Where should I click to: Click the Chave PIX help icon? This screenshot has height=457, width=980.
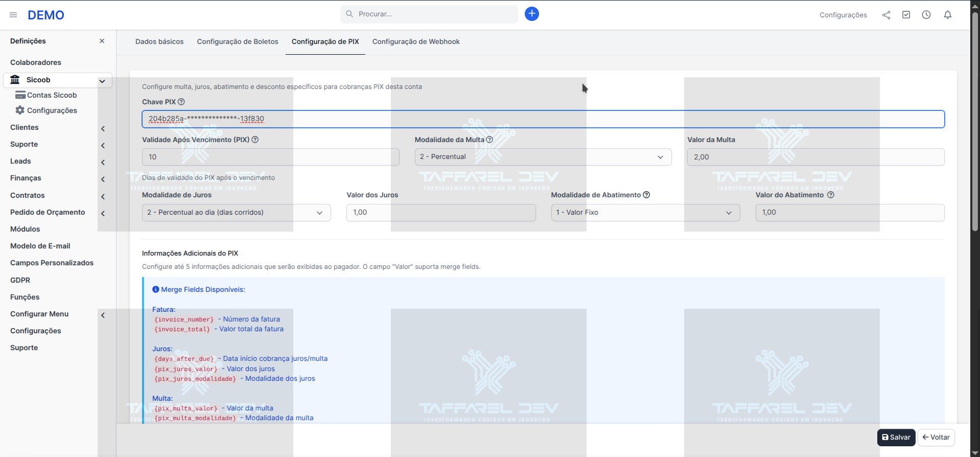pyautogui.click(x=181, y=102)
